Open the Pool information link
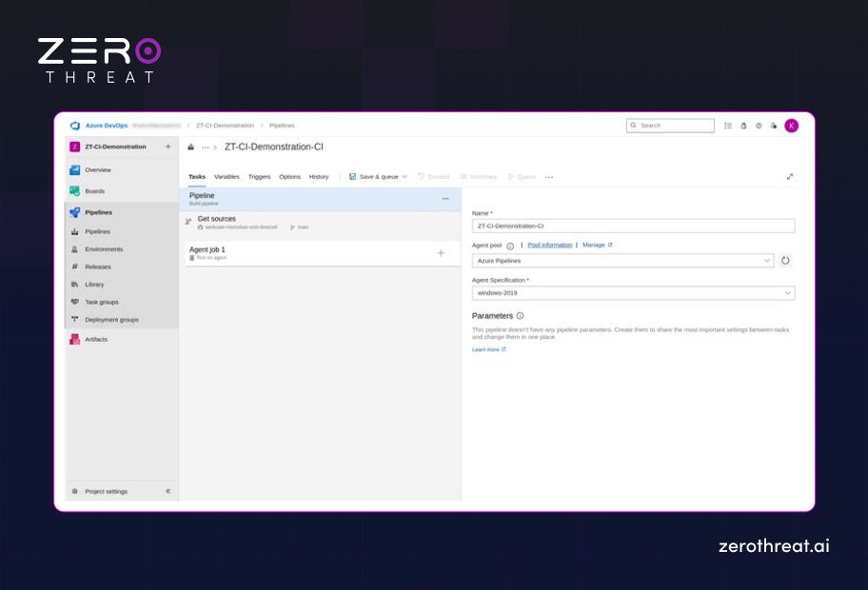The width and height of the screenshot is (868, 590). tap(550, 246)
